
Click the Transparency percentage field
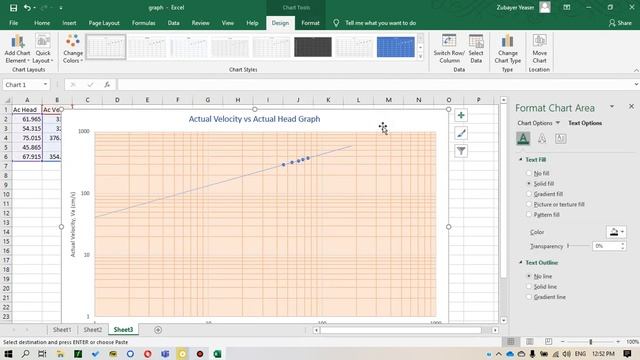pyautogui.click(x=606, y=246)
